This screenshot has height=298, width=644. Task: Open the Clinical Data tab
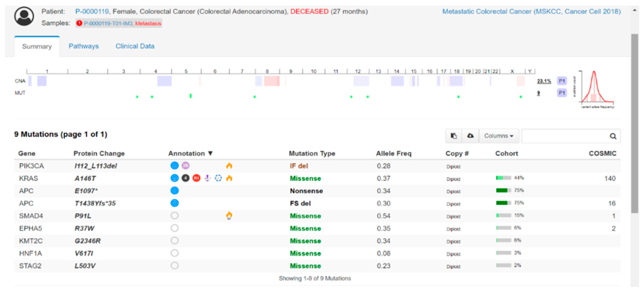point(135,46)
